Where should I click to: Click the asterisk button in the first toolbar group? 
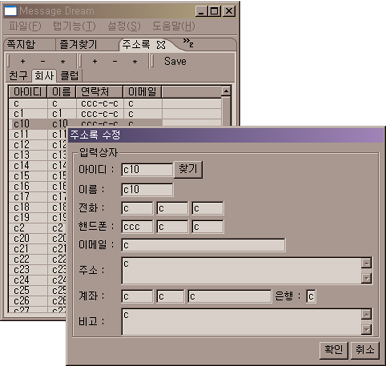(x=63, y=61)
